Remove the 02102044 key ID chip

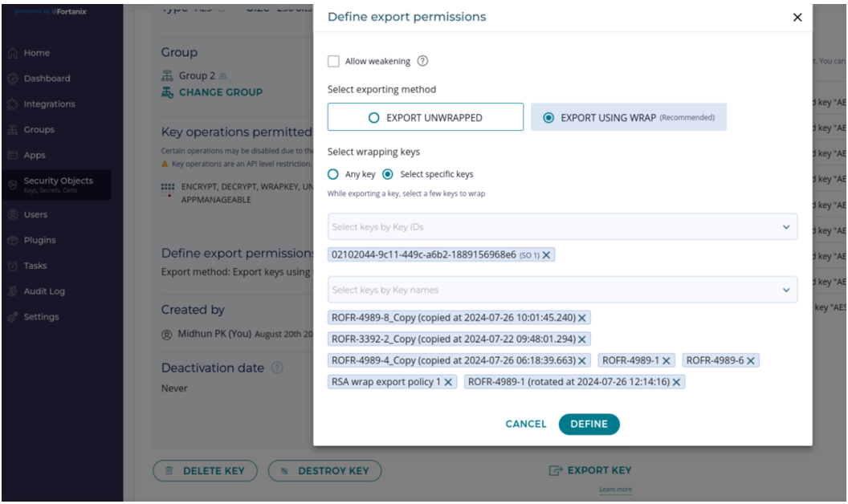[x=546, y=255]
